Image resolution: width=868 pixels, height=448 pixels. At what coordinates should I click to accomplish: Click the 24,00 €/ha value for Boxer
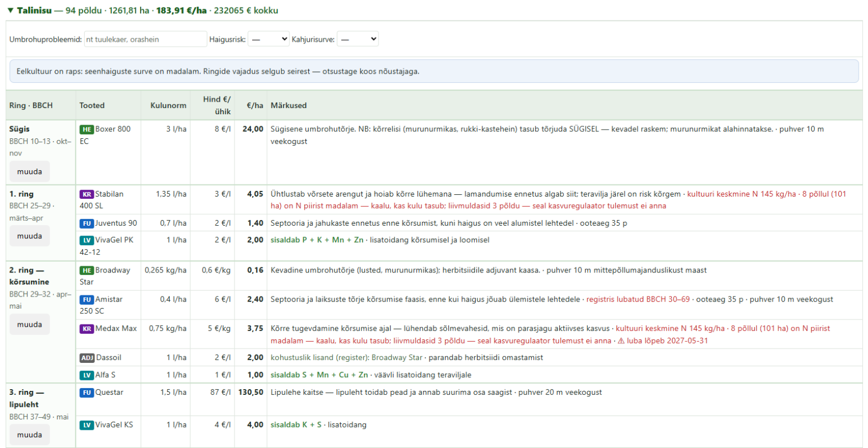click(253, 129)
